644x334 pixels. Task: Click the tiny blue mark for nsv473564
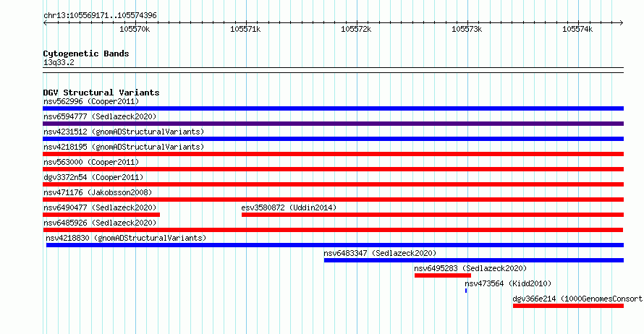click(x=466, y=291)
